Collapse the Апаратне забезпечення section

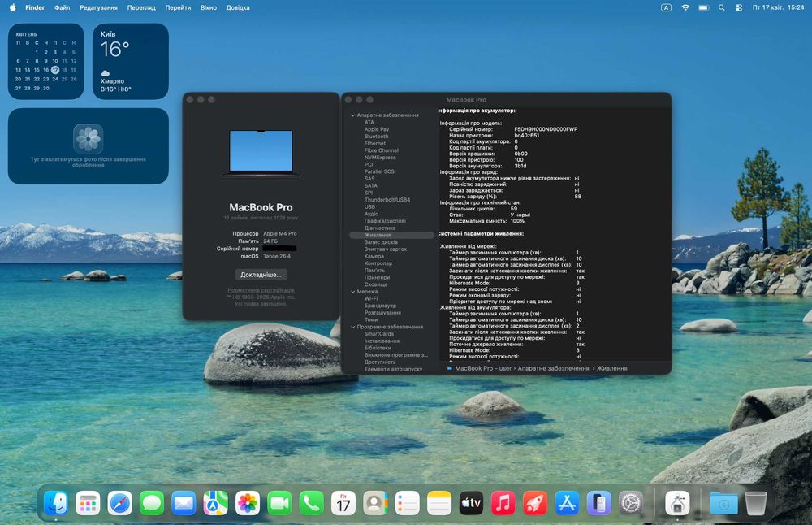click(353, 115)
